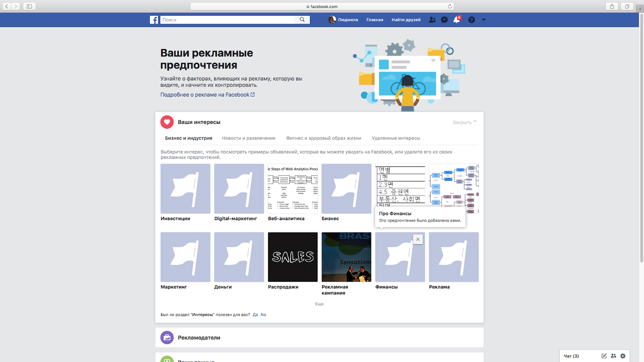This screenshot has width=644, height=362.
Task: Reload page in Safari address bar
Action: [x=450, y=6]
